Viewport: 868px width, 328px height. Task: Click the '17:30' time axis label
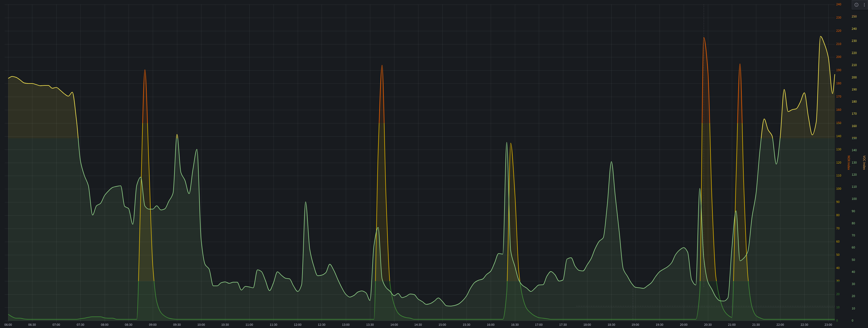point(563,325)
